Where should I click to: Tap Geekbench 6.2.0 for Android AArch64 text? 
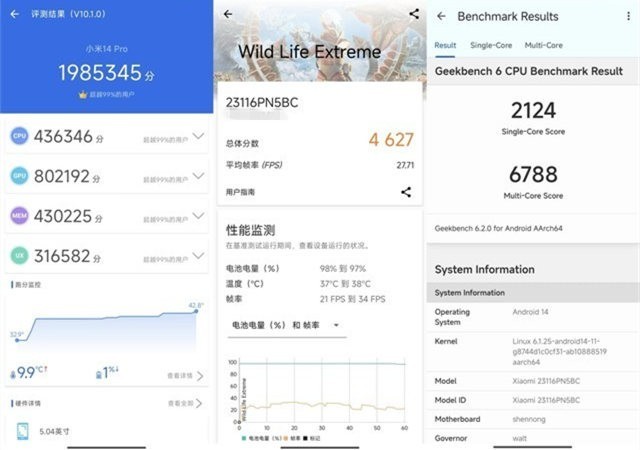(x=498, y=228)
